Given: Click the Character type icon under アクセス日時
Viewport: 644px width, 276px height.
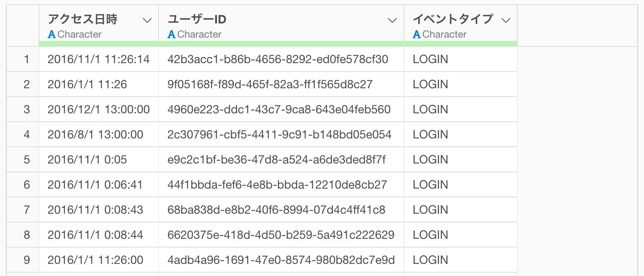Looking at the screenshot, I should coord(52,34).
